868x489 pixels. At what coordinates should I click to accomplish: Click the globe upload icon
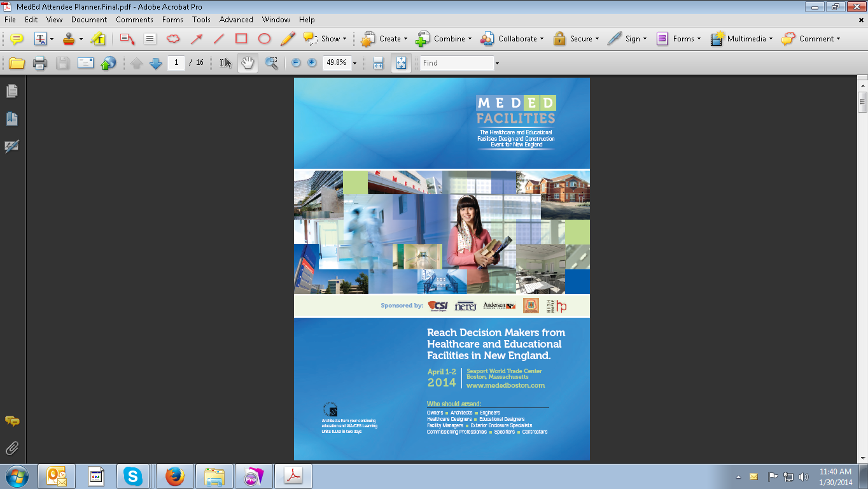tap(108, 63)
